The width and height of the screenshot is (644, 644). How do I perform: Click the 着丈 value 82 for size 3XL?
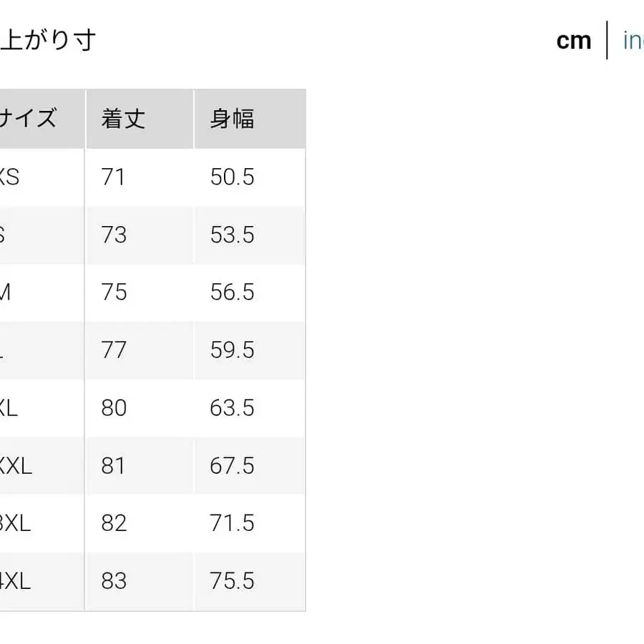pos(113,523)
